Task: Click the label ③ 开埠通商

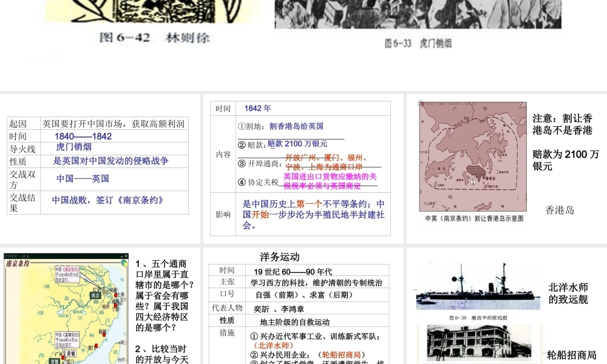Action: click(x=260, y=164)
